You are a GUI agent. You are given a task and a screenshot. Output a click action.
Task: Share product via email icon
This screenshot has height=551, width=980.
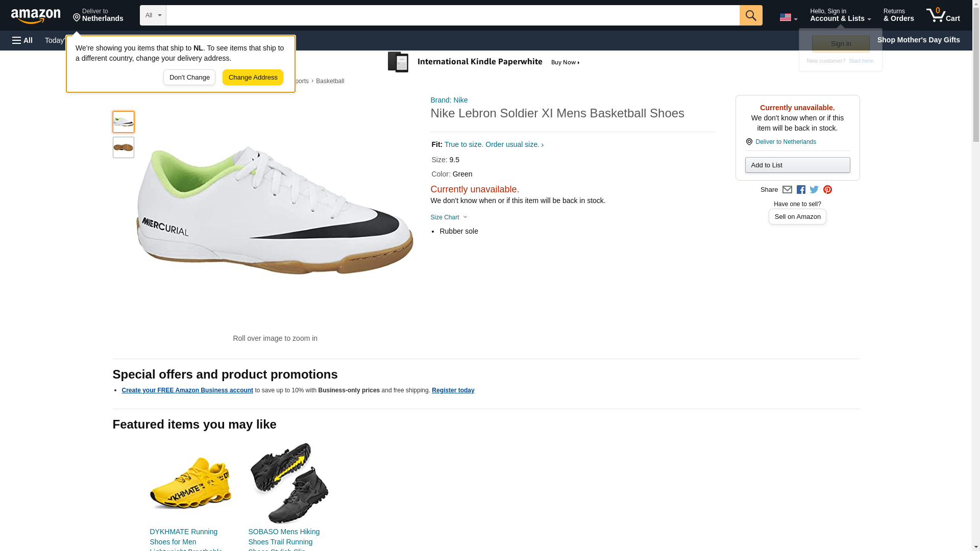pyautogui.click(x=787, y=190)
